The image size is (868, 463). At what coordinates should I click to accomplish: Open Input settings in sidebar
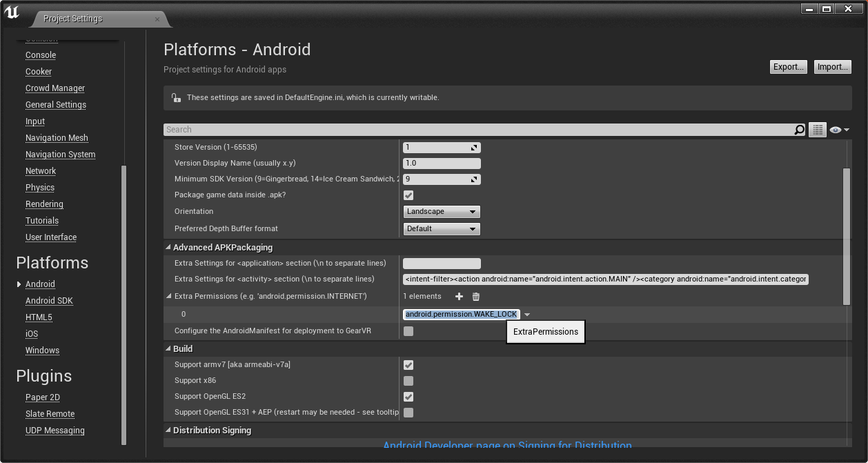(35, 121)
